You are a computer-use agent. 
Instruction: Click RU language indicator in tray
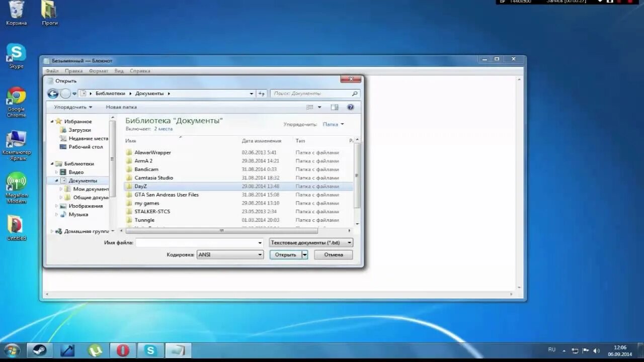551,349
